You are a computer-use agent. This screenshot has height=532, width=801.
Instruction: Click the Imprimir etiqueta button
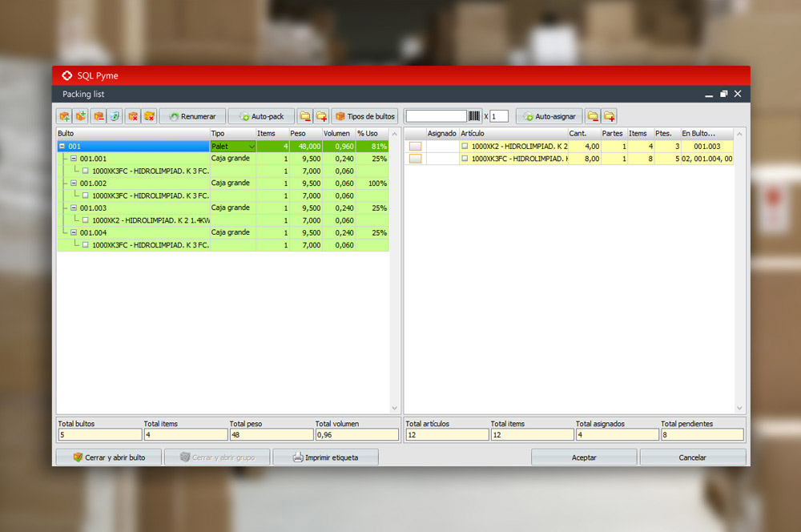(325, 457)
